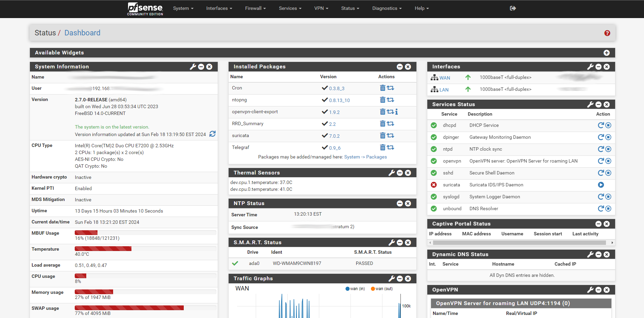Open Thermal Sensors wrench settings
Viewport: 644px width, 318px height.
point(392,173)
